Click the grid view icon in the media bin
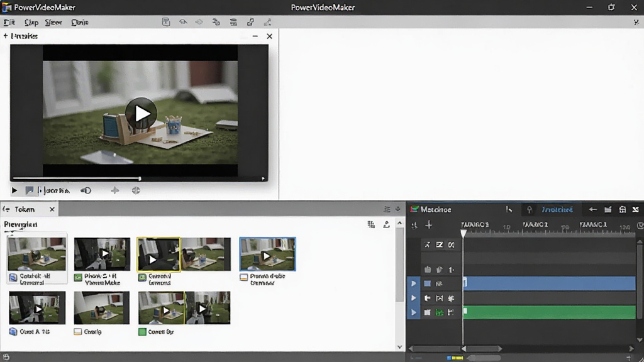This screenshot has height=362, width=644. 371,224
